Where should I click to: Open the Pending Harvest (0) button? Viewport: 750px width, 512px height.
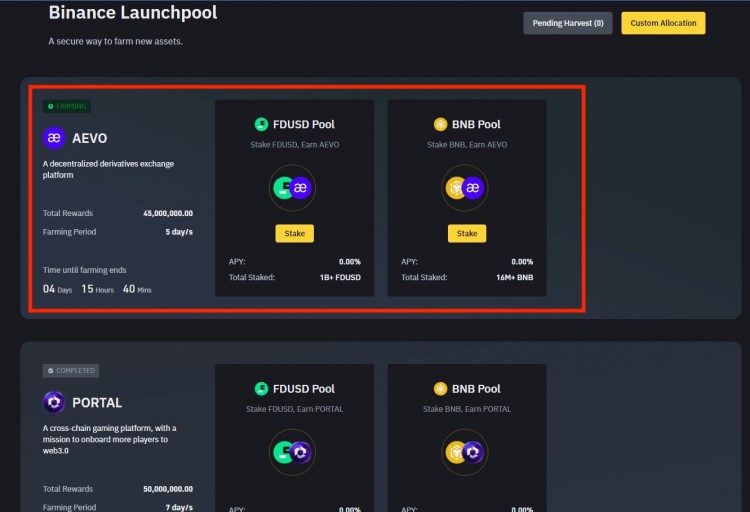pos(568,23)
